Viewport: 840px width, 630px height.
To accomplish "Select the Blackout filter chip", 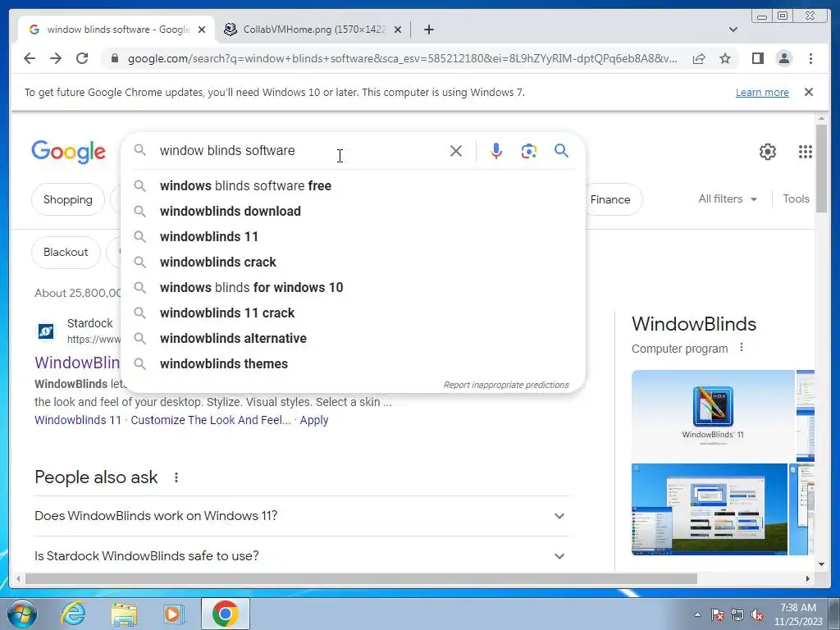I will (x=66, y=253).
